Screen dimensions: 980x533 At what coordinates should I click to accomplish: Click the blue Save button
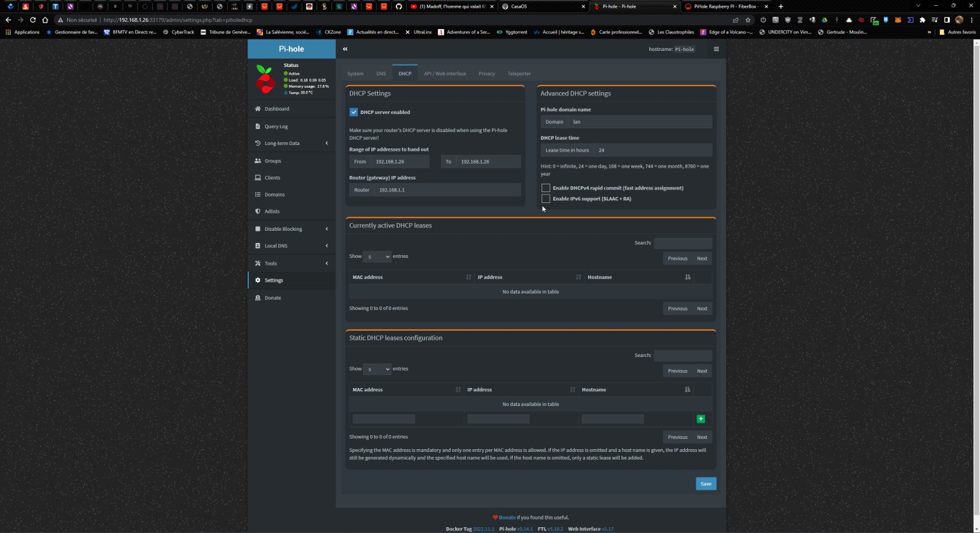click(x=706, y=484)
